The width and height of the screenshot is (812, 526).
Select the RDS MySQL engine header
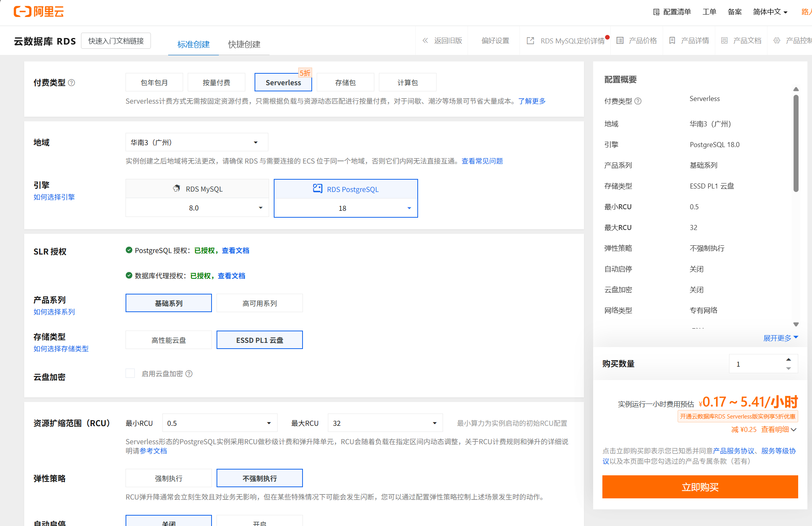(x=197, y=189)
